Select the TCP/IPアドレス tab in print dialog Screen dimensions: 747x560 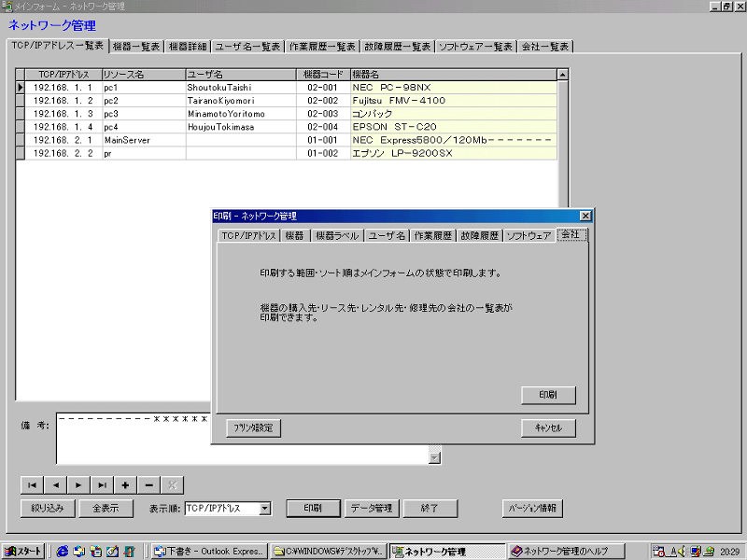(248, 236)
